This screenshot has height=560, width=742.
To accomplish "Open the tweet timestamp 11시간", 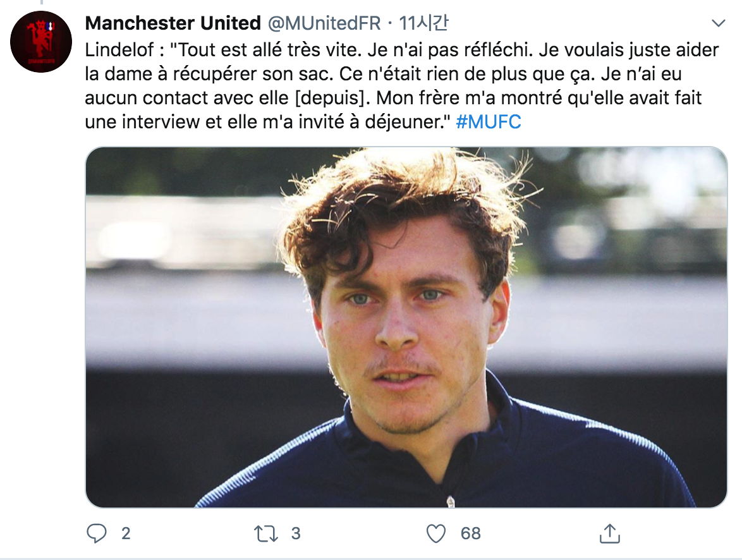I will pyautogui.click(x=423, y=23).
